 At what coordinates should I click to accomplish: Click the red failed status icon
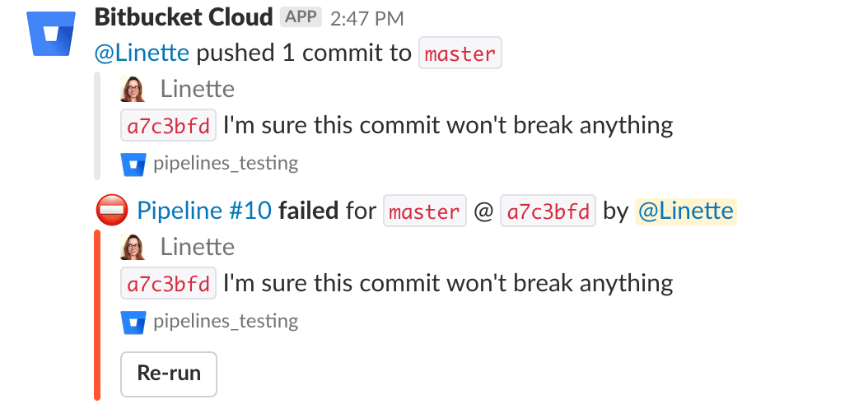tap(112, 211)
